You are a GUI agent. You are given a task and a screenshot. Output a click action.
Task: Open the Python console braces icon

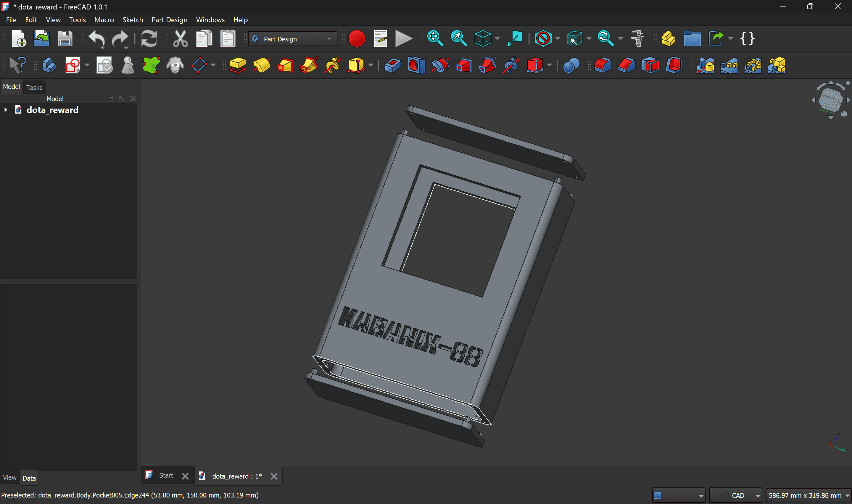coord(747,39)
